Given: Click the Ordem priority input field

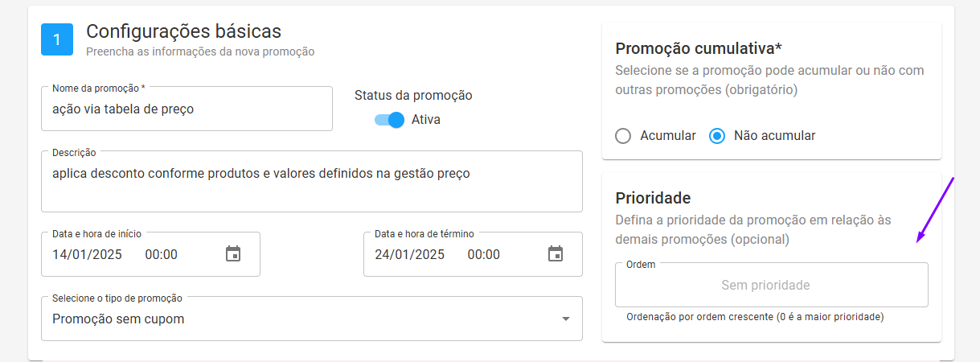Looking at the screenshot, I should click(x=772, y=285).
